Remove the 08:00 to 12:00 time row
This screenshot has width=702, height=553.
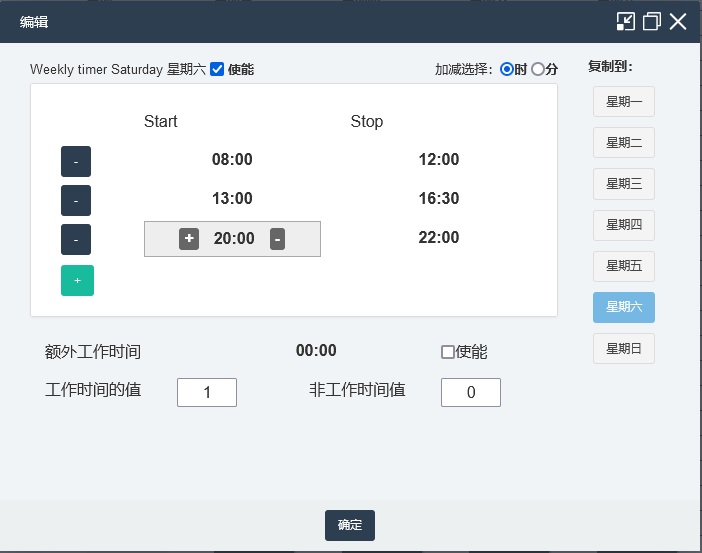[76, 161]
